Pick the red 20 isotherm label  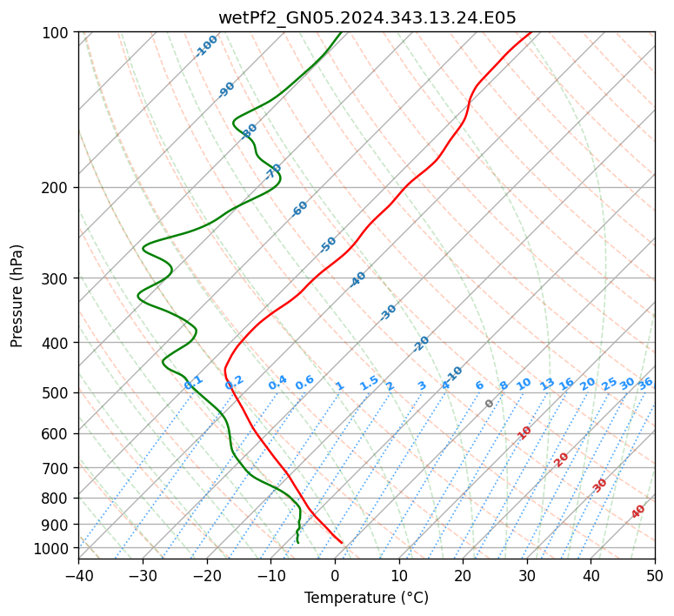(561, 460)
